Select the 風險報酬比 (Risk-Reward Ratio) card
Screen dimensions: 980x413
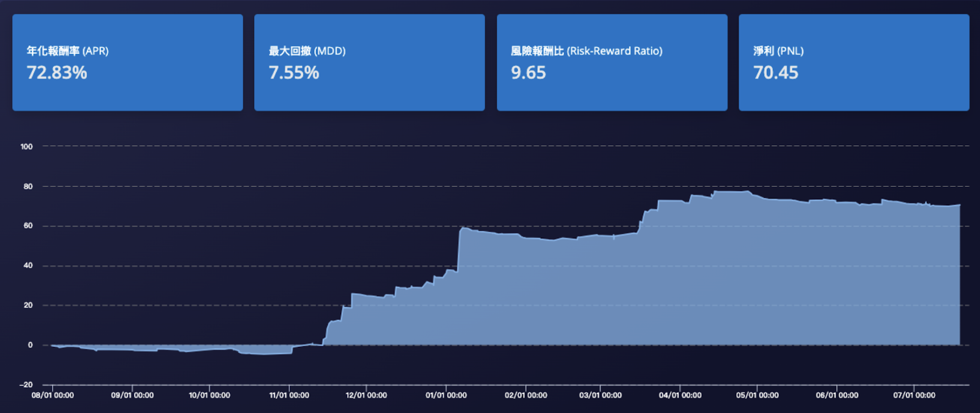point(612,63)
